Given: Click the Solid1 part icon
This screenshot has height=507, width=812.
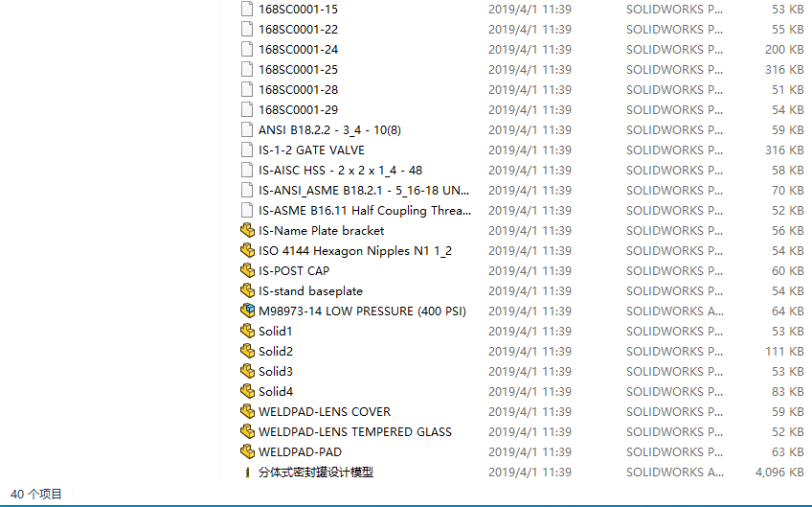Looking at the screenshot, I should pyautogui.click(x=248, y=332).
